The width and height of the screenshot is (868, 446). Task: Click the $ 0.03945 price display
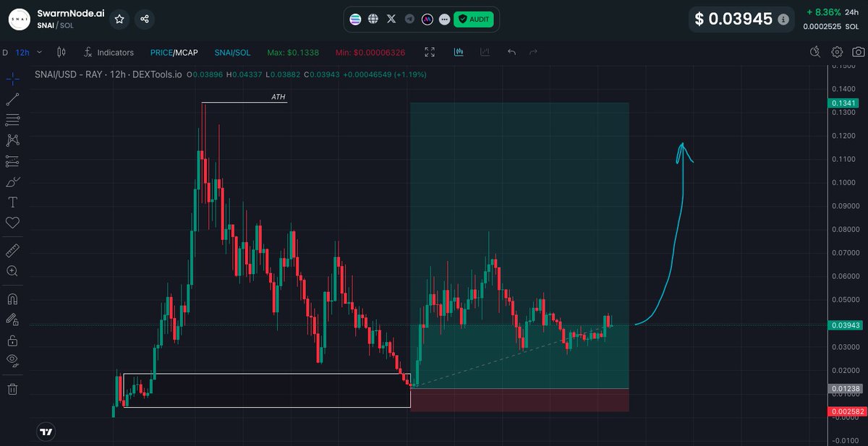coord(733,20)
